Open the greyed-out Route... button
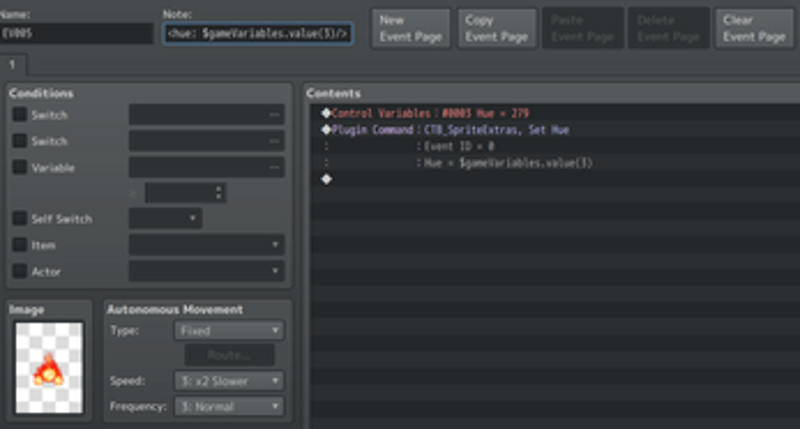The height and width of the screenshot is (429, 800). pyautogui.click(x=229, y=355)
